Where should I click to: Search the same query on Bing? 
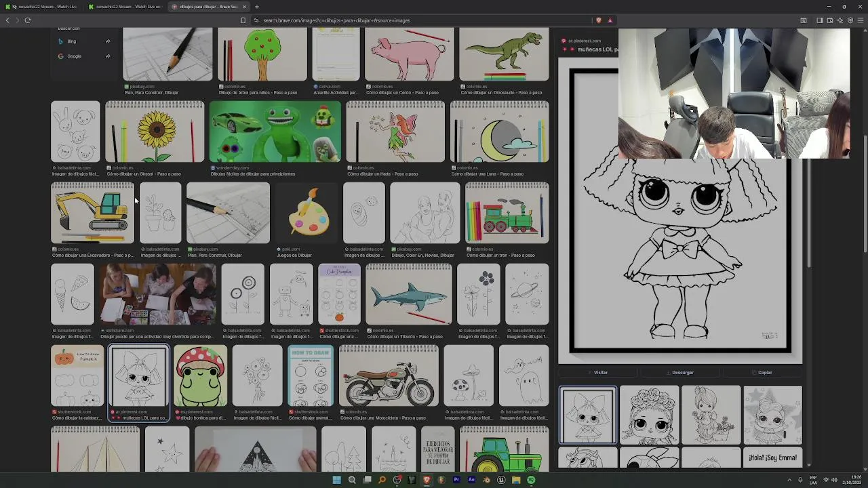(x=72, y=41)
